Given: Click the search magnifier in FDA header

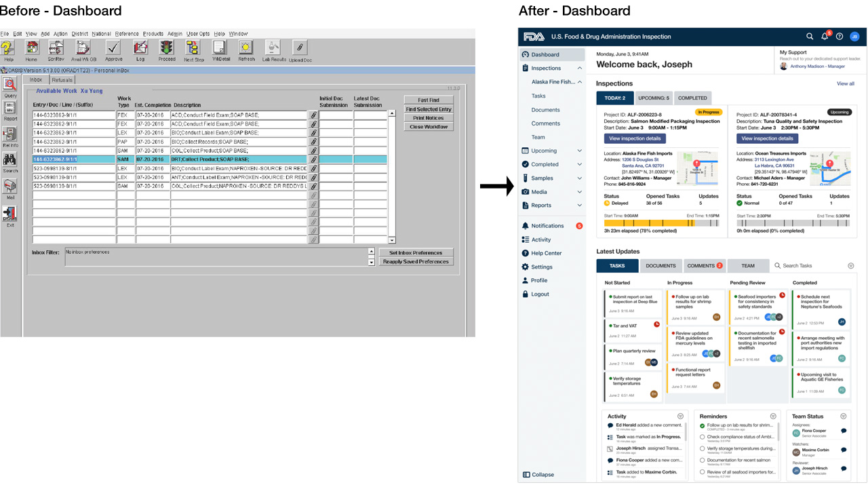Looking at the screenshot, I should (x=810, y=37).
